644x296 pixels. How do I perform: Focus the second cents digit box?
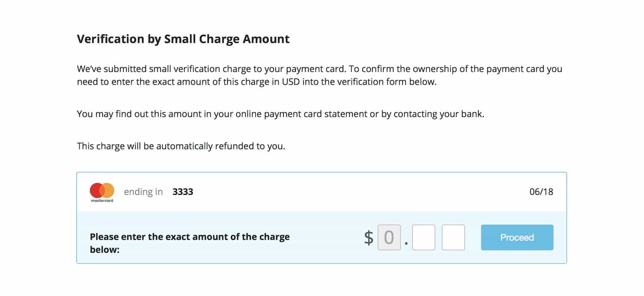[x=453, y=237]
